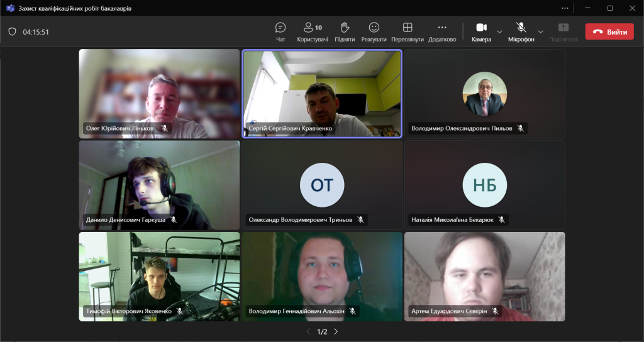This screenshot has width=644, height=342.
Task: Click muted mic icon next to Пильов
Action: pos(520,128)
